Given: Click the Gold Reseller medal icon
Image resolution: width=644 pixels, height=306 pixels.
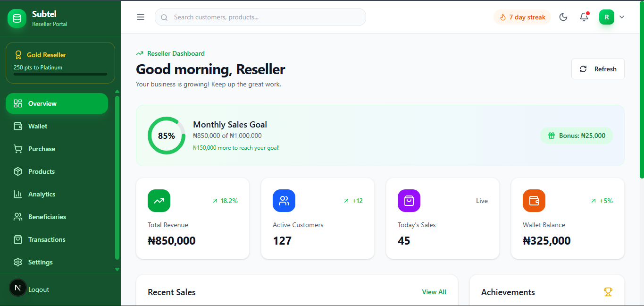Looking at the screenshot, I should (18, 55).
